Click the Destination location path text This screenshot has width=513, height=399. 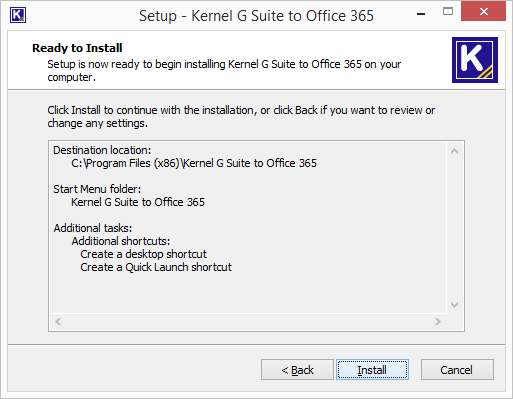pos(194,163)
